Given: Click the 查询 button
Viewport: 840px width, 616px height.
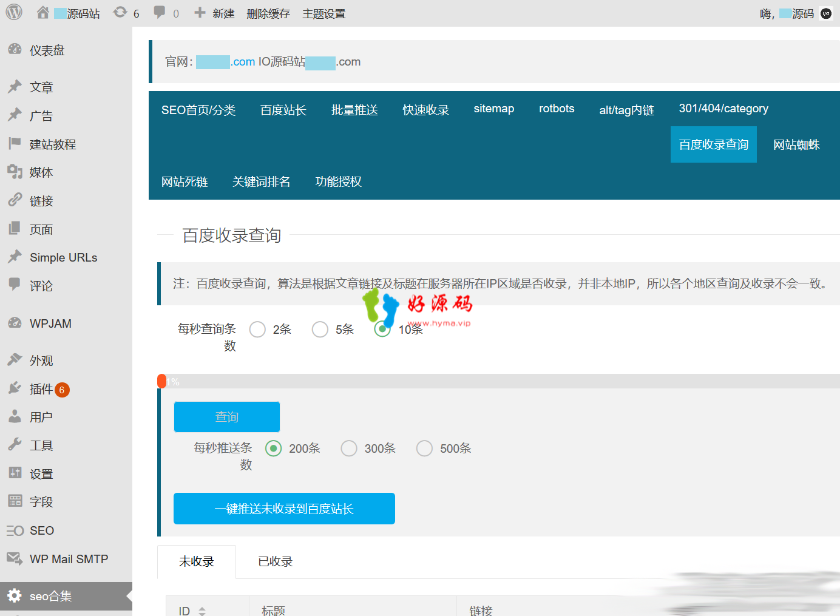Looking at the screenshot, I should pyautogui.click(x=227, y=417).
